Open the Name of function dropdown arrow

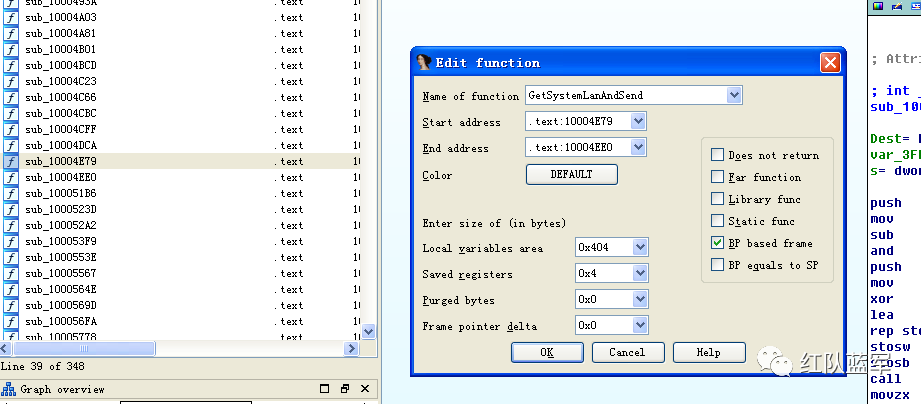click(734, 95)
